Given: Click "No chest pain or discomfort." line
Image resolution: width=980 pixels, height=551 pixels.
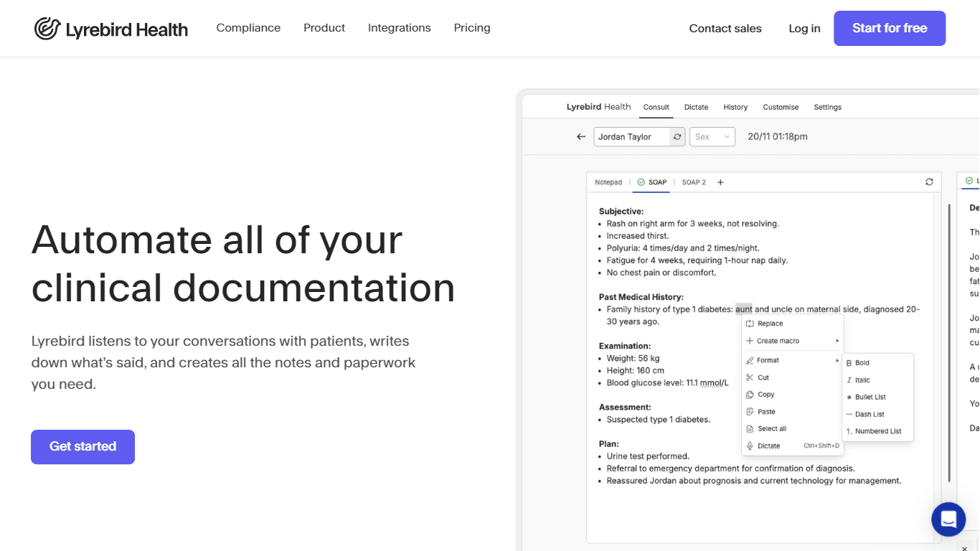Looking at the screenshot, I should click(661, 273).
